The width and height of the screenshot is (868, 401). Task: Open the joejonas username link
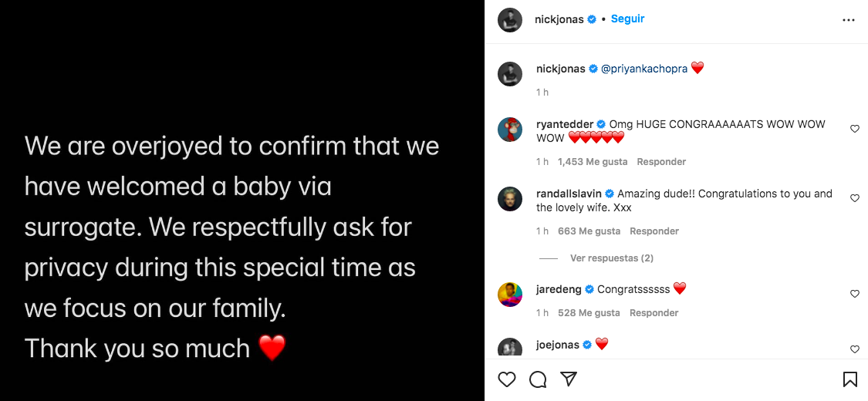click(x=557, y=345)
